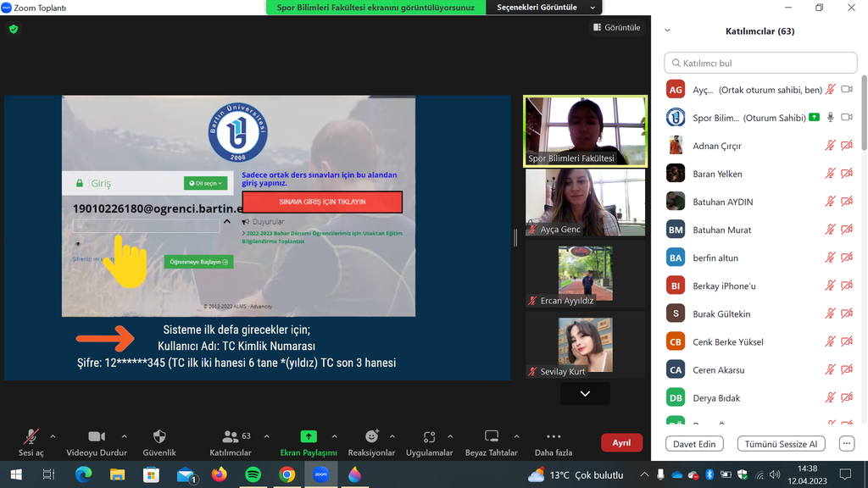The height and width of the screenshot is (488, 868).
Task: Toggle camera with Videoyu Durdur
Action: (x=97, y=436)
